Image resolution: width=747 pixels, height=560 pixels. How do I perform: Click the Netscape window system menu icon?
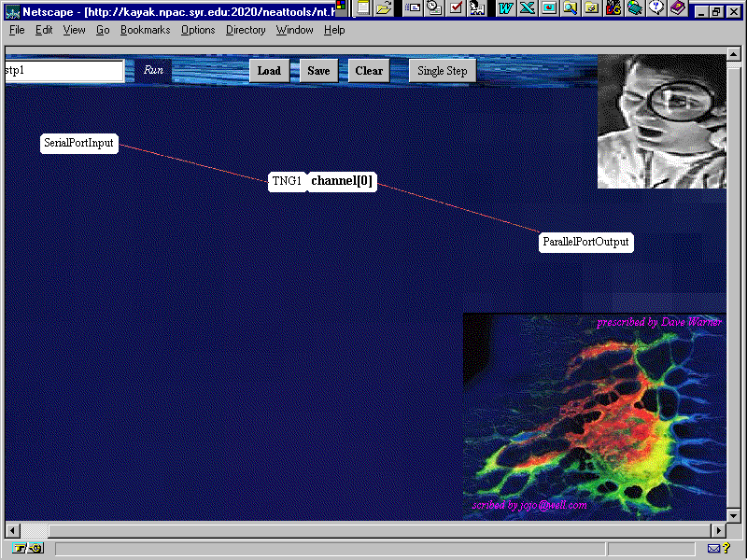click(x=12, y=12)
